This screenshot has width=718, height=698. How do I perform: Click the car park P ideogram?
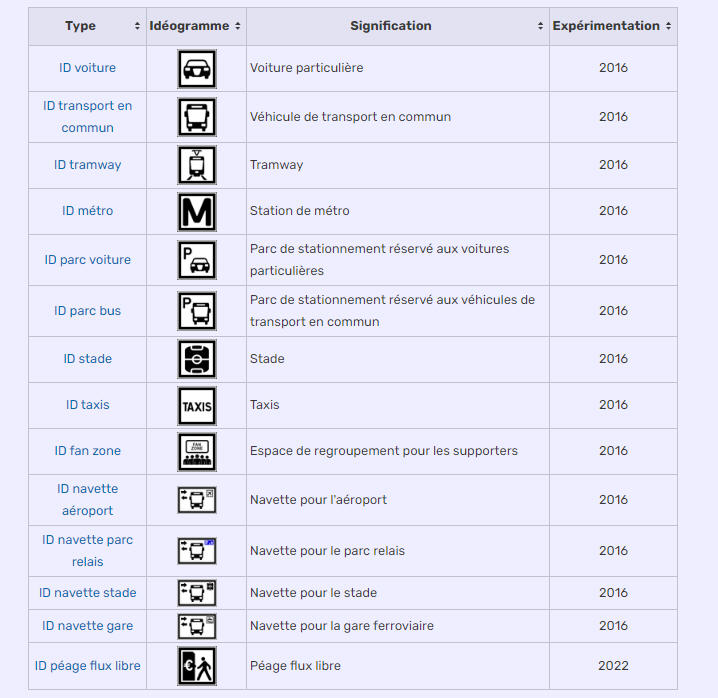click(x=197, y=260)
